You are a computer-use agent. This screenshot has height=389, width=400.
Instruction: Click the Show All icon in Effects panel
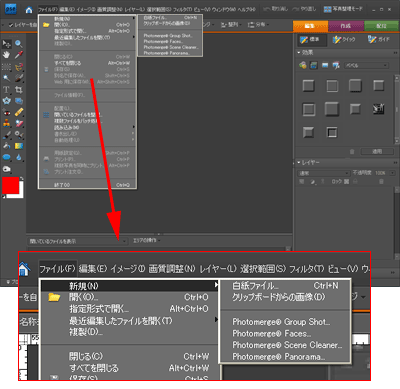click(x=336, y=65)
